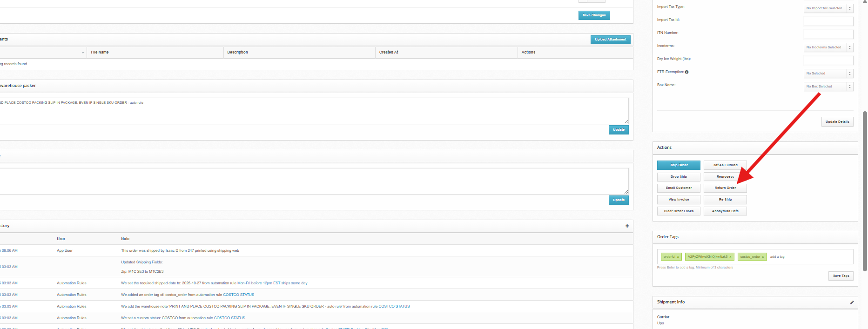Open COSTCO STATUS link in order tag row
Screen dimensions: 868x329
[x=239, y=295]
